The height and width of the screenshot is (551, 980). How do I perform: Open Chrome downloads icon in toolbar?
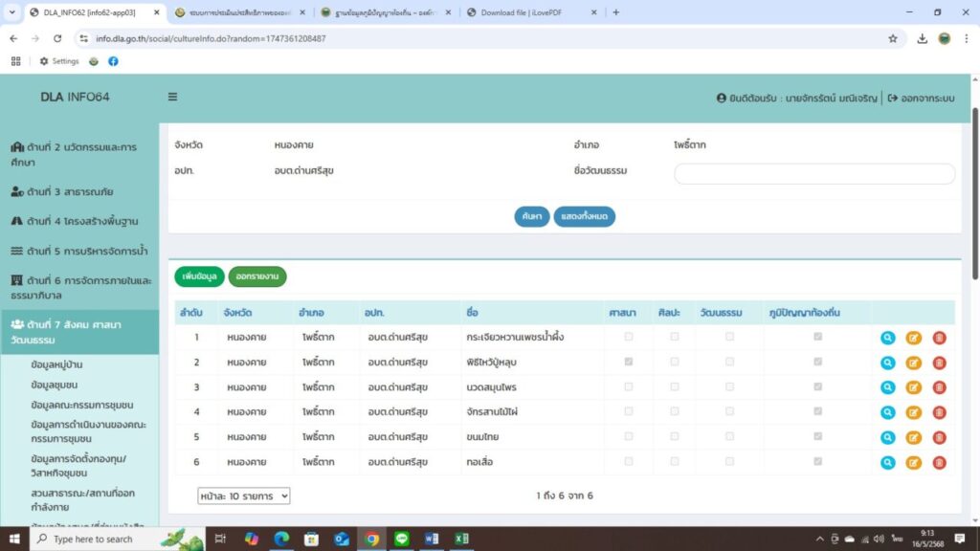922,38
